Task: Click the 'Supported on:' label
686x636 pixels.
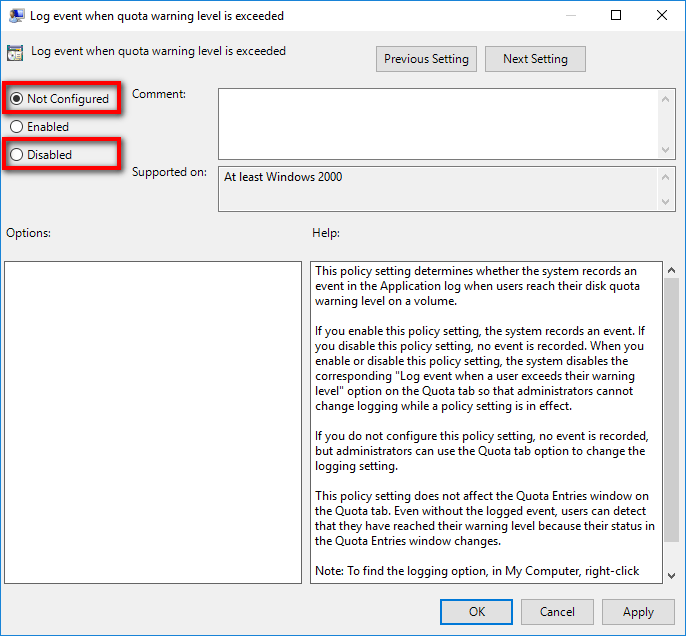Action: pyautogui.click(x=169, y=172)
